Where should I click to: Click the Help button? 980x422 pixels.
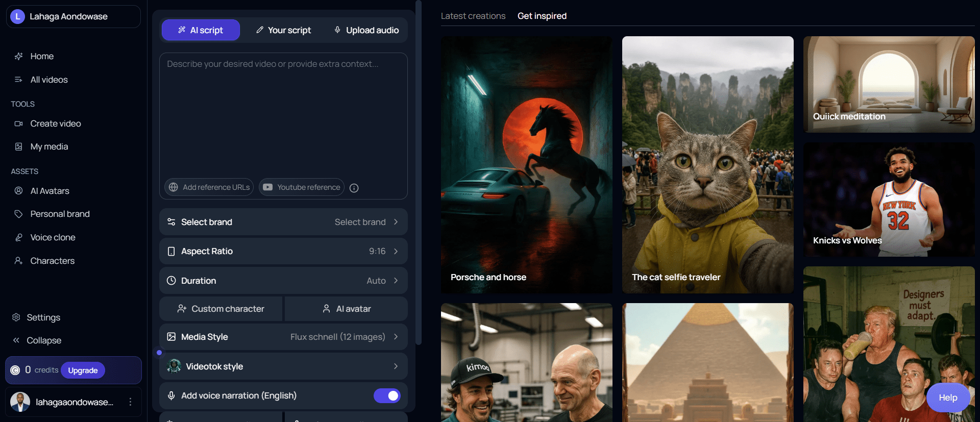948,398
